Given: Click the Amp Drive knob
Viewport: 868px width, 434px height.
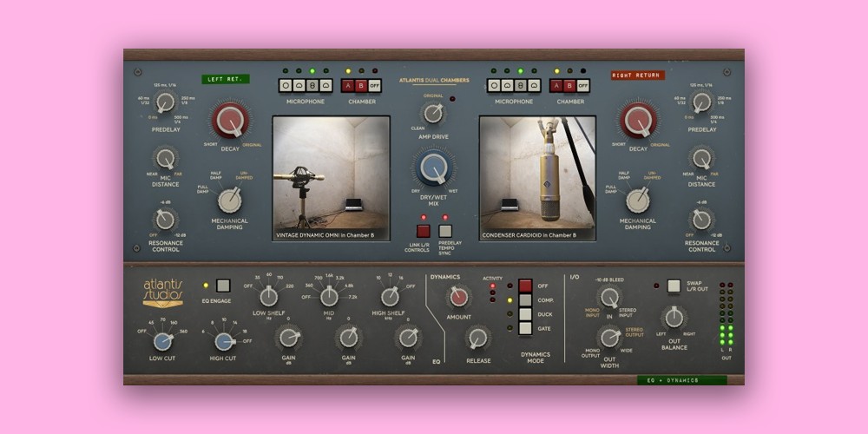Looking at the screenshot, I should point(432,113).
